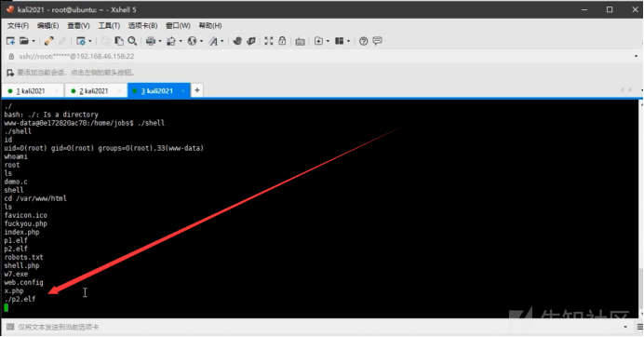The width and height of the screenshot is (644, 337).
Task: Add a new tab with plus button
Action: (197, 90)
